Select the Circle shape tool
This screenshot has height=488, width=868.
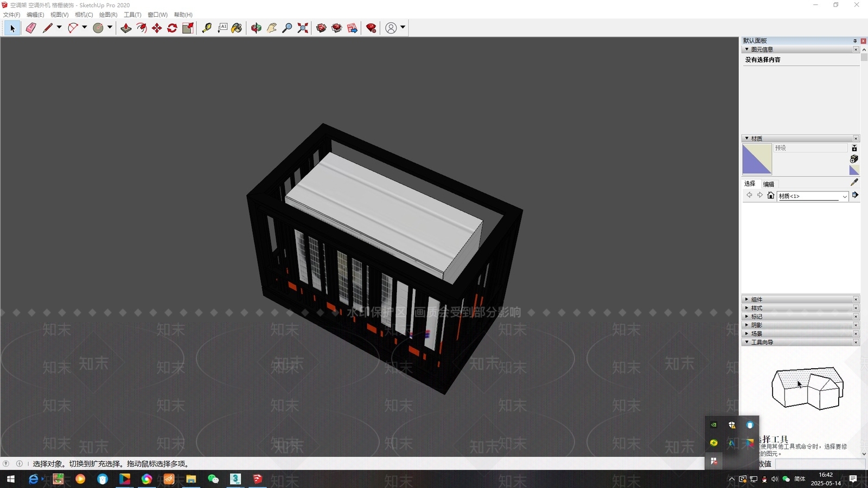98,28
